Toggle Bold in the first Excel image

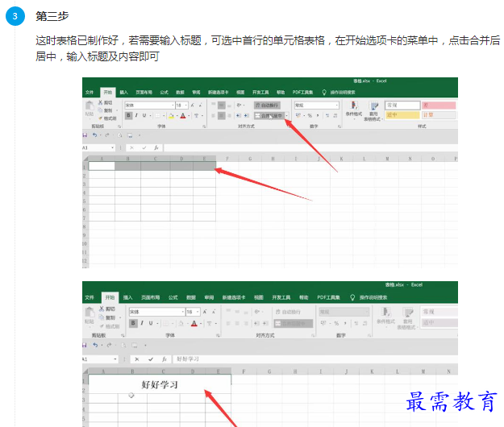pos(128,115)
